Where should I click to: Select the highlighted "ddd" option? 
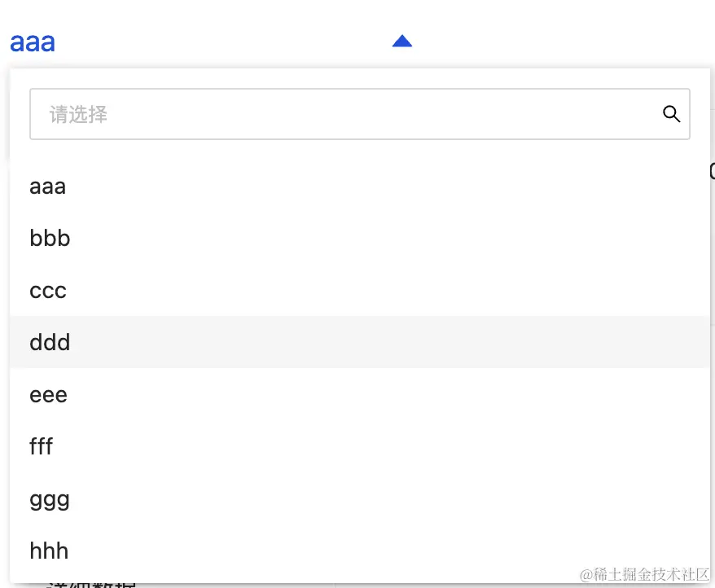pyautogui.click(x=50, y=342)
